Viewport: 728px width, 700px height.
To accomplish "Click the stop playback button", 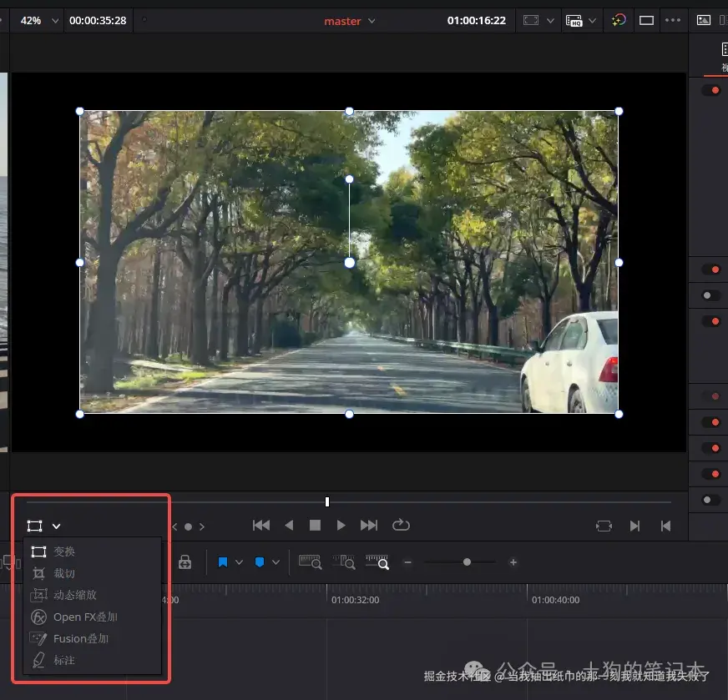I will tap(315, 526).
